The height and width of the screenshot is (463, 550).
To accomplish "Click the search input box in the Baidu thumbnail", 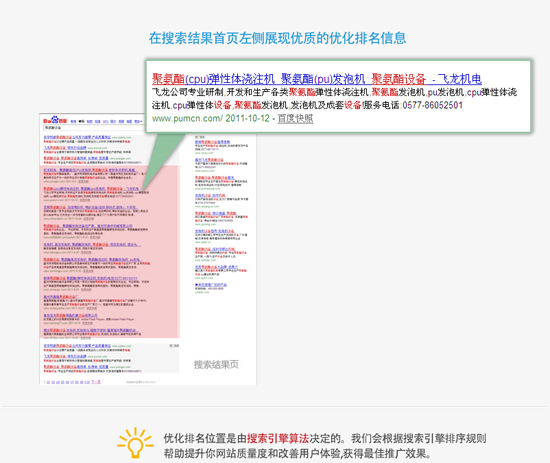I will point(94,128).
